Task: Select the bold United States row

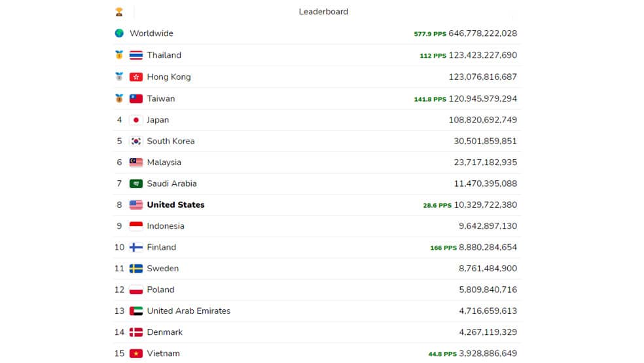Action: [317, 204]
